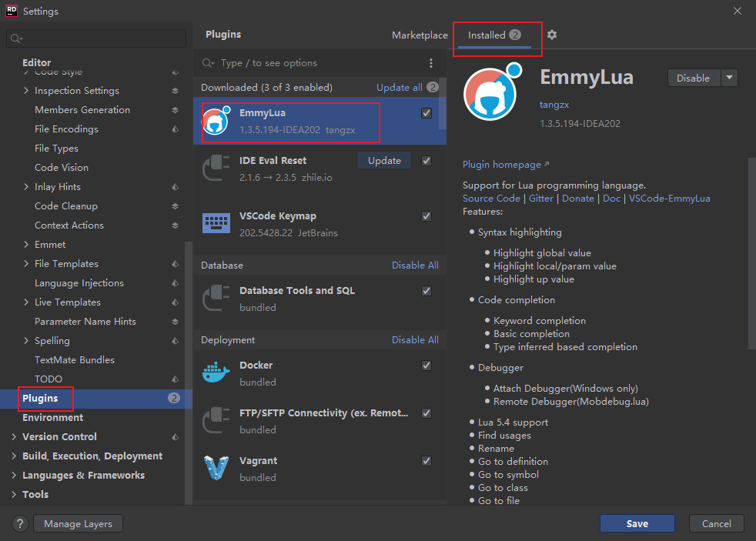Click the update count badge on Plugins row
This screenshot has height=541, width=756.
[x=173, y=398]
